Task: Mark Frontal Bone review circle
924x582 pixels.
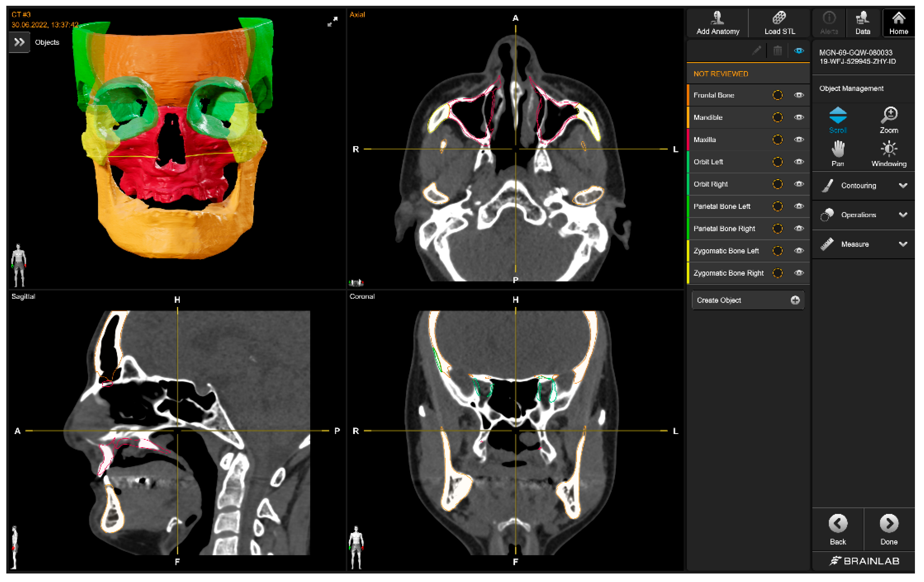Action: [777, 95]
